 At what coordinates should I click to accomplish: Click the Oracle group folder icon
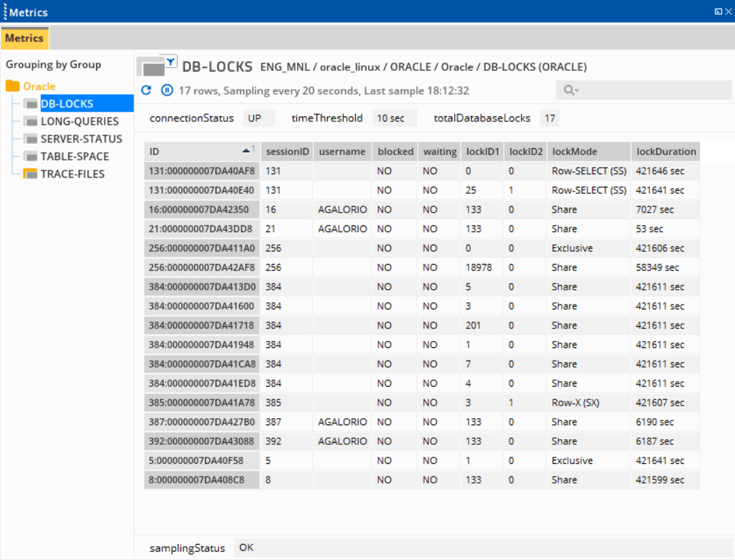pyautogui.click(x=11, y=86)
